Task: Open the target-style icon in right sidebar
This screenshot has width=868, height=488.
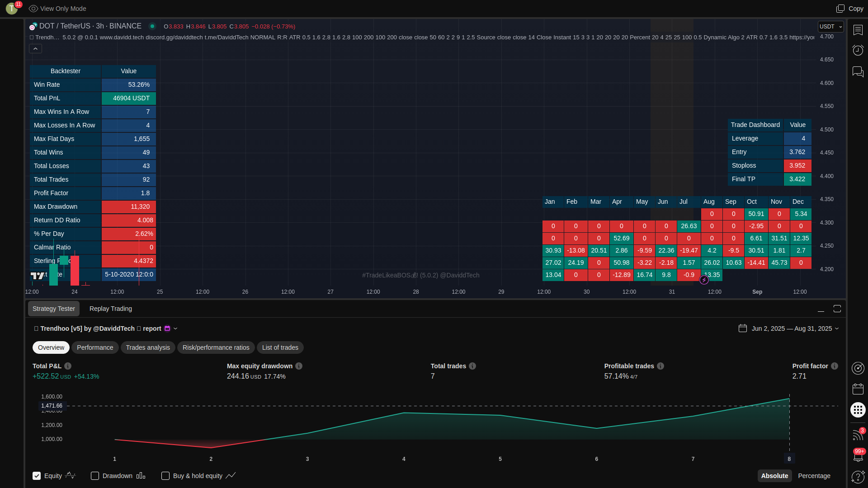Action: [858, 368]
